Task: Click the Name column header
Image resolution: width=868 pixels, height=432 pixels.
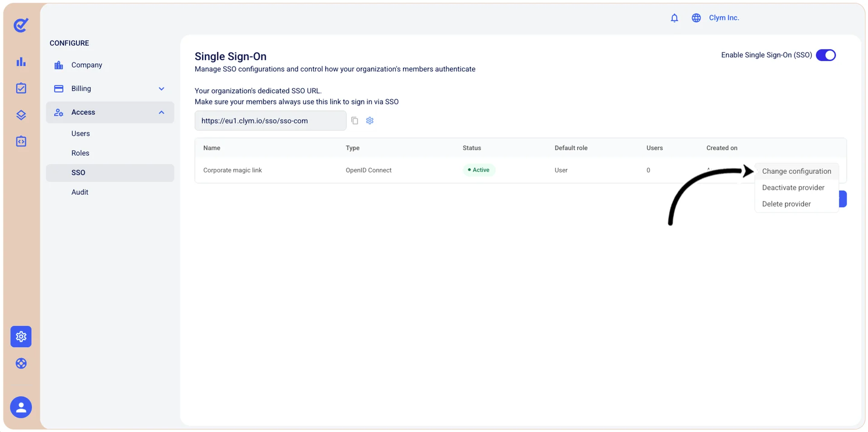Action: (211, 148)
